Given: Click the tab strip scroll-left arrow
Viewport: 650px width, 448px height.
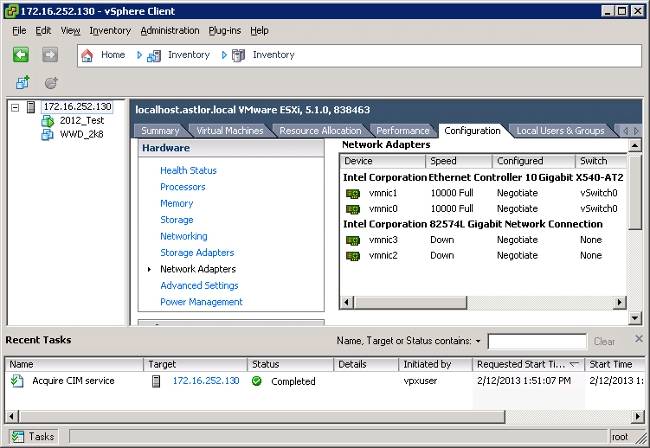Looking at the screenshot, I should [x=626, y=131].
